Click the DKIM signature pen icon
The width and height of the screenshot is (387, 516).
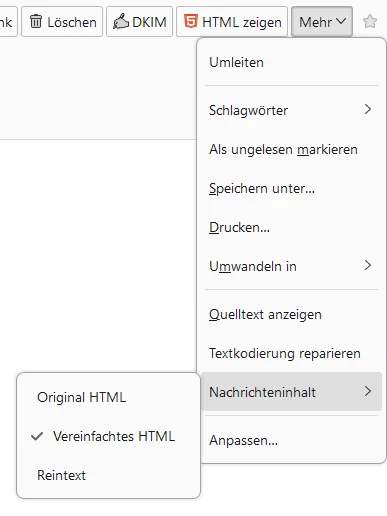click(121, 22)
